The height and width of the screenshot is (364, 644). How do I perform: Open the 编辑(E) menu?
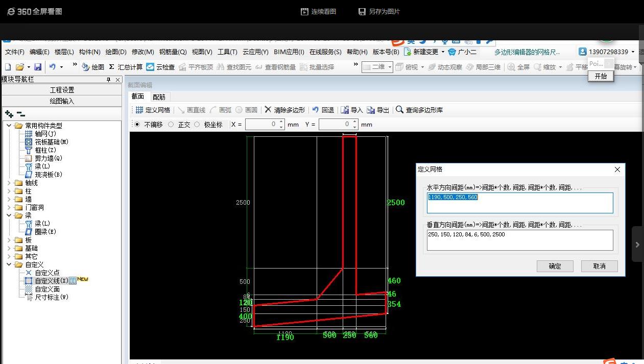39,52
